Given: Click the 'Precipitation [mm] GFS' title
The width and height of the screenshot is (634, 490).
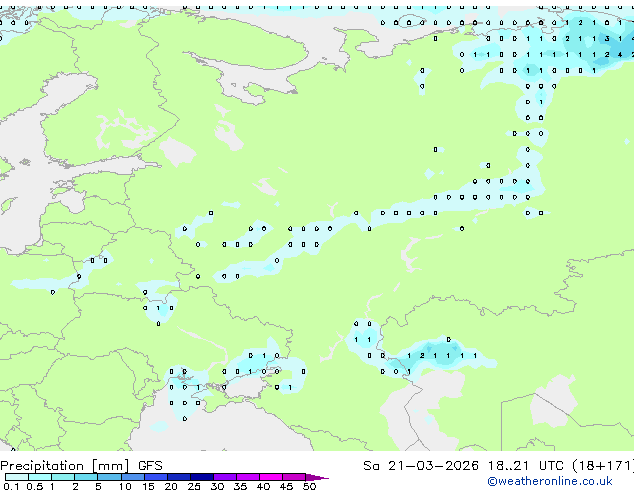Looking at the screenshot, I should tap(81, 466).
